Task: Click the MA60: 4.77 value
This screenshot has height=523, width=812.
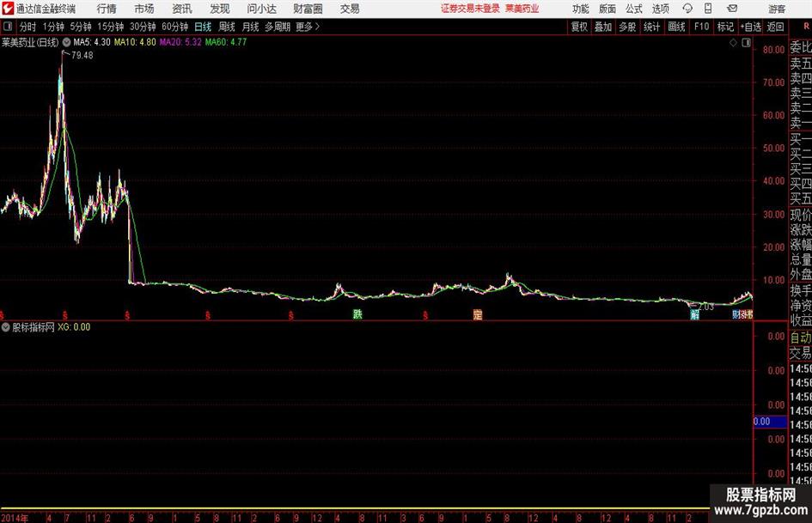Action: [x=226, y=42]
